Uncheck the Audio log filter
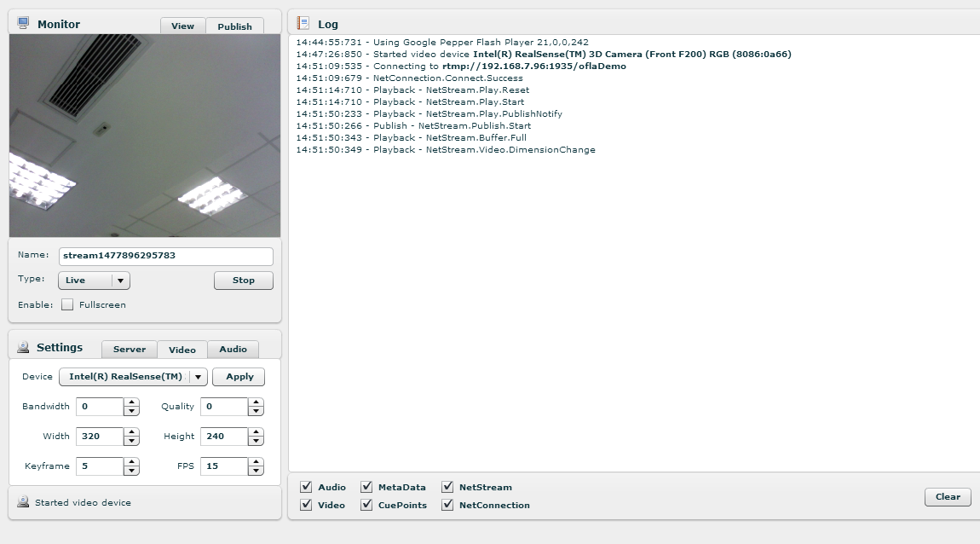This screenshot has height=544, width=980. (306, 487)
